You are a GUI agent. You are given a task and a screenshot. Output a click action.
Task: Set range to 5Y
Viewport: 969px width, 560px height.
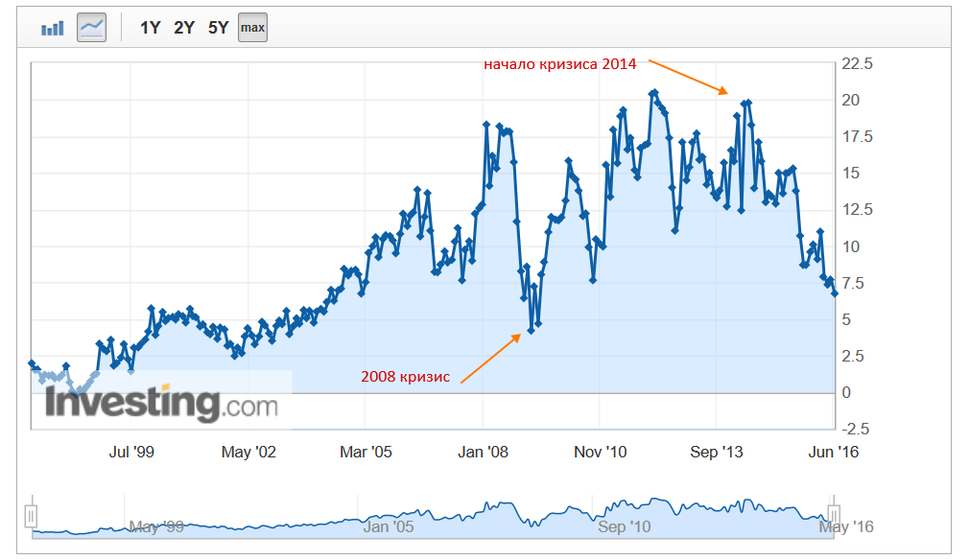coord(218,28)
